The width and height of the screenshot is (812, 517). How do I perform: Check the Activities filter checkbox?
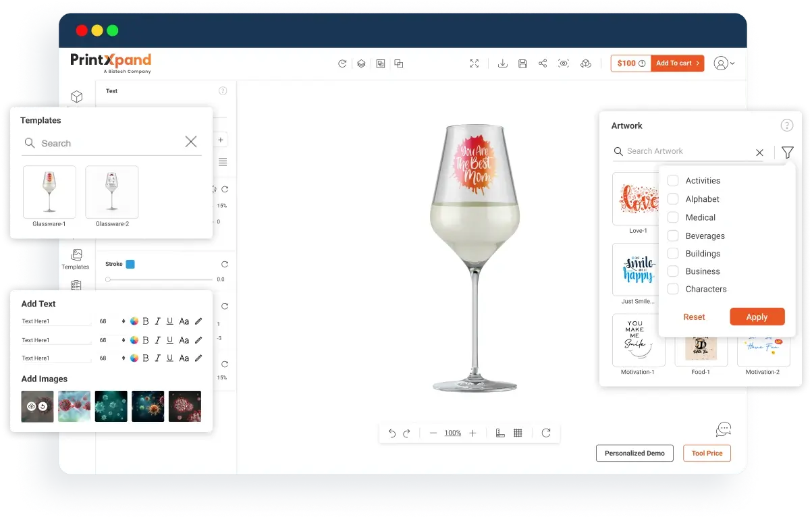[x=673, y=181]
